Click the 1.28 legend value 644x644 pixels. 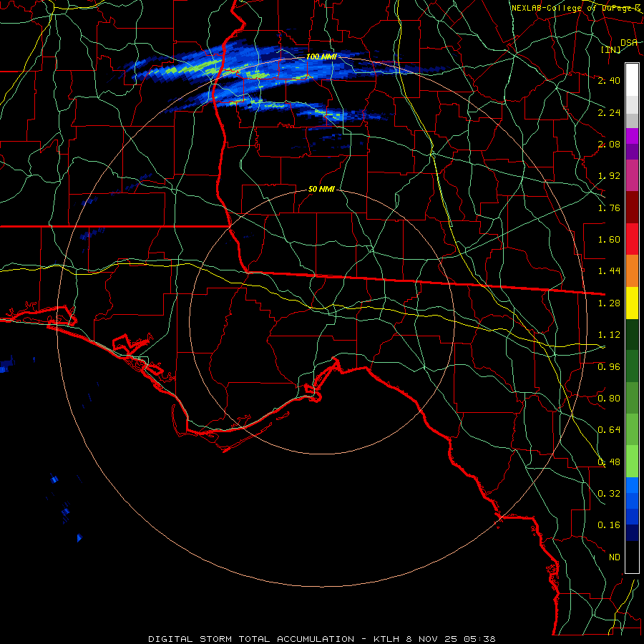[x=609, y=303]
